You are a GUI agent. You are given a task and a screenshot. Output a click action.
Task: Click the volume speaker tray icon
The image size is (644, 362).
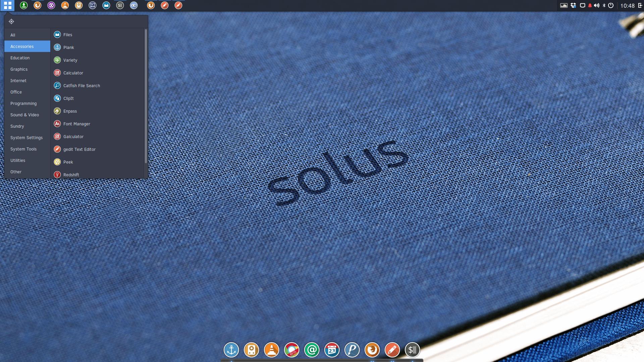coord(596,5)
